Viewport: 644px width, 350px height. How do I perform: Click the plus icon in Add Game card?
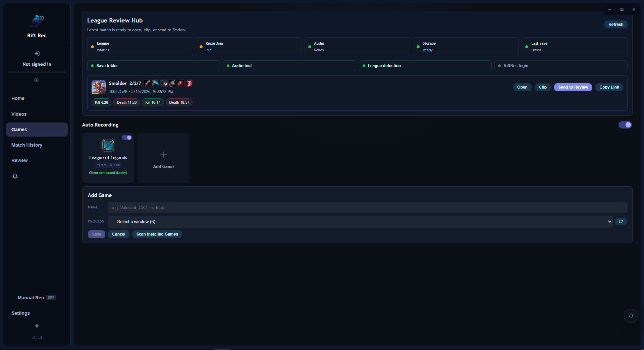click(163, 155)
